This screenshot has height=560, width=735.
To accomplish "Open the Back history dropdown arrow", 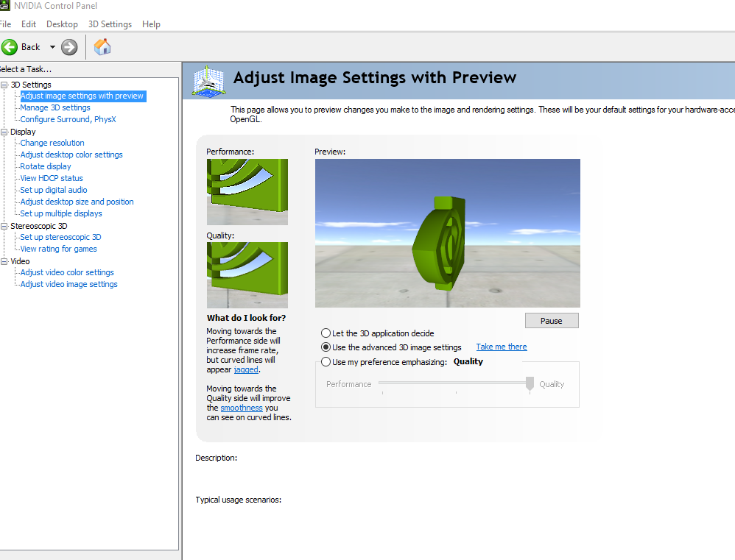I will (52, 47).
